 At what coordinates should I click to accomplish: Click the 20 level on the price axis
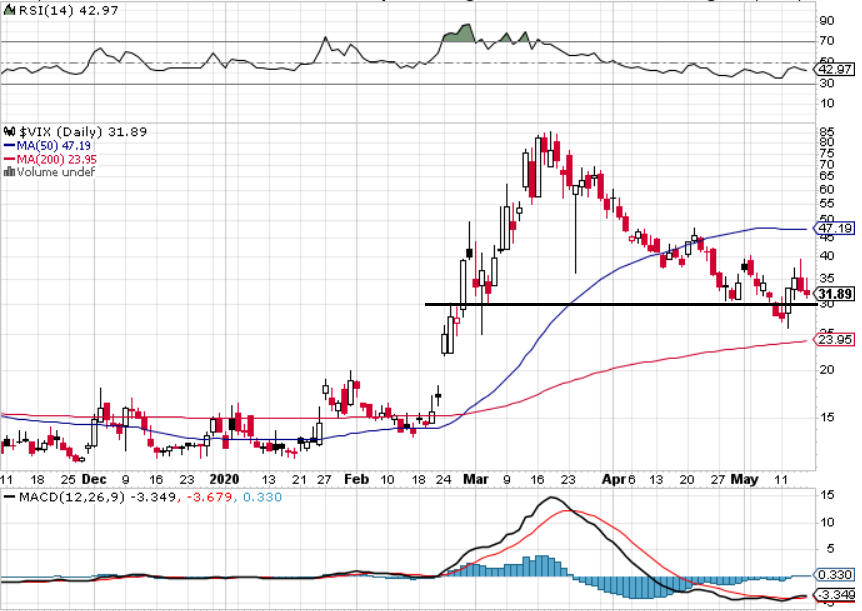[827, 370]
